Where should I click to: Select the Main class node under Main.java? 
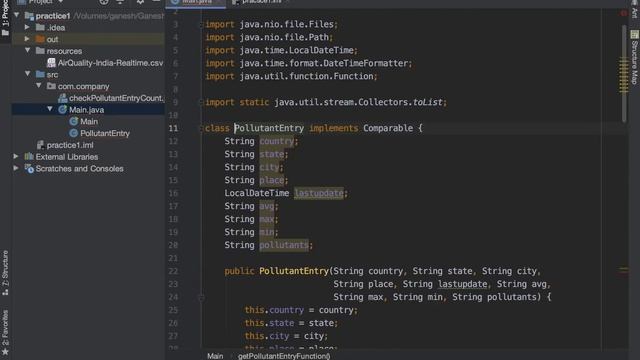tap(89, 121)
